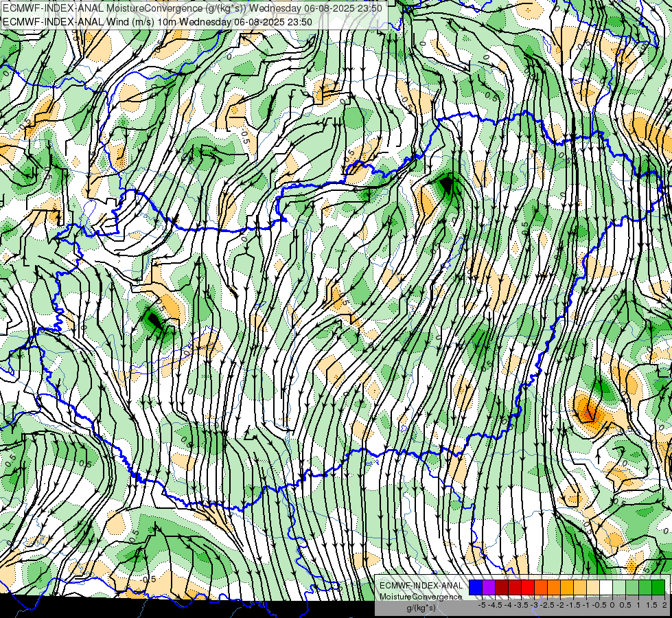Click the light orange swatch between -1.5 and -1
Viewport: 672px width, 618px height.
tap(580, 587)
